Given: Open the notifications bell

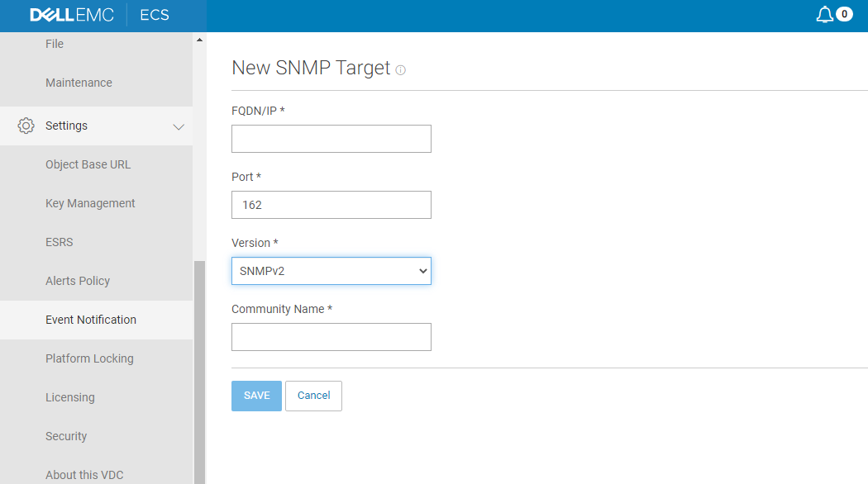Looking at the screenshot, I should click(x=824, y=14).
